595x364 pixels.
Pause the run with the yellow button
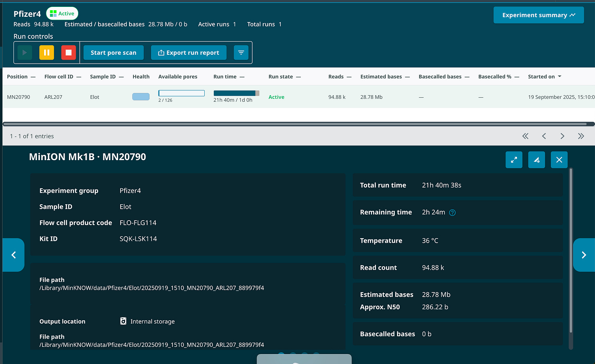tap(47, 53)
